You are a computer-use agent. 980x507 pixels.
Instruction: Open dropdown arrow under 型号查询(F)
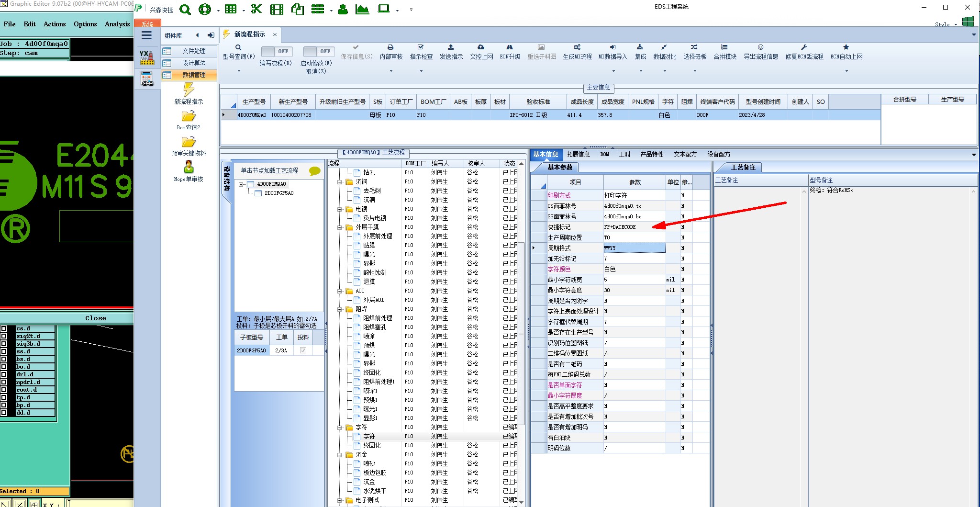click(x=239, y=71)
